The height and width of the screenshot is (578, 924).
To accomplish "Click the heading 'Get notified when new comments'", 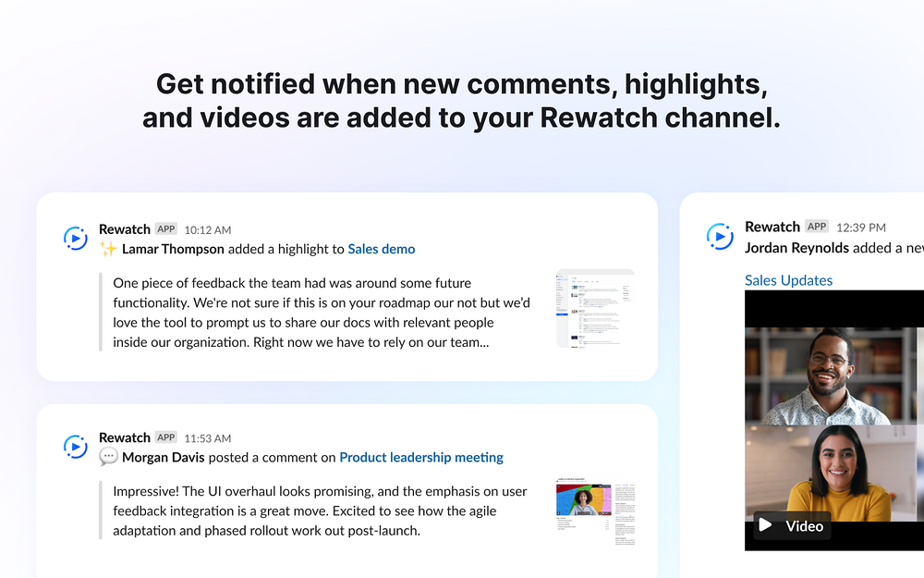I will click(461, 100).
